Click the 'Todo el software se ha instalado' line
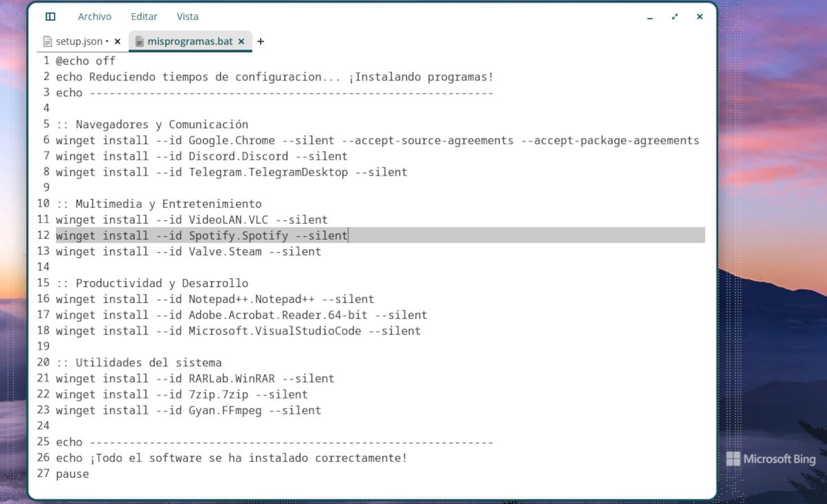The height and width of the screenshot is (504, 827). [x=232, y=458]
